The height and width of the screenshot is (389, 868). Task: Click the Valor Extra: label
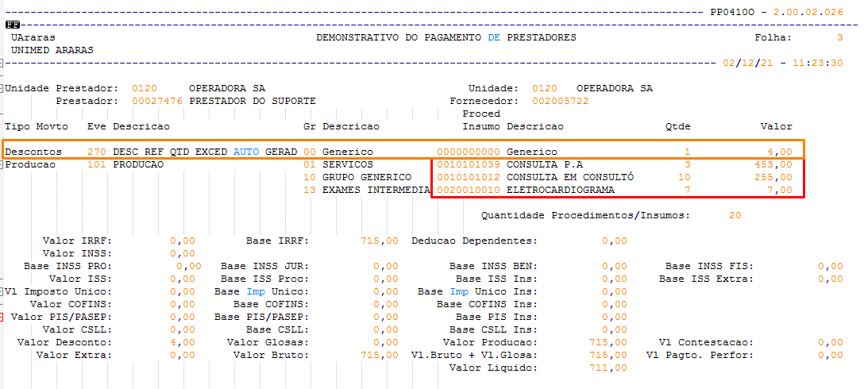click(74, 355)
